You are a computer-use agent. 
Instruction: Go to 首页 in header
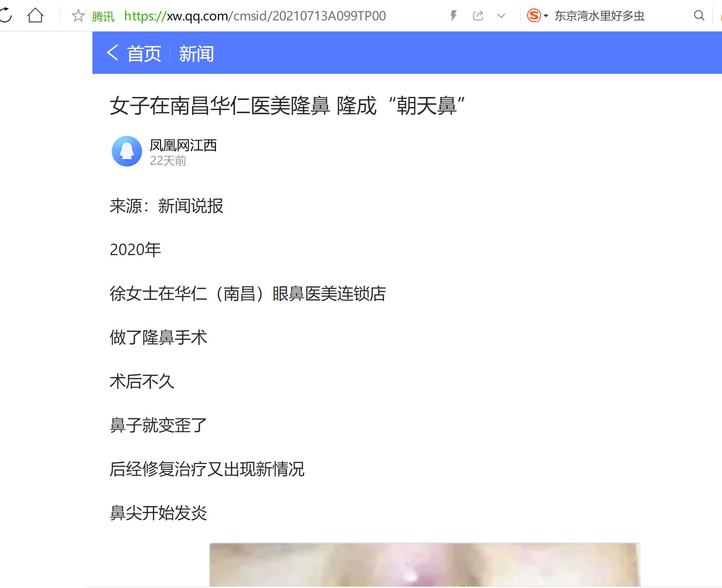[144, 53]
